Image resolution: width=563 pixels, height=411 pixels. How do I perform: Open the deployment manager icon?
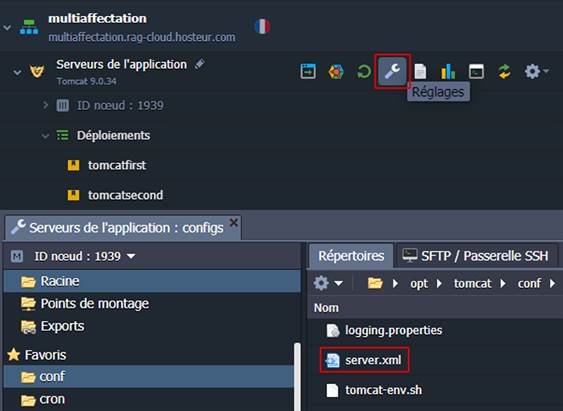point(308,71)
